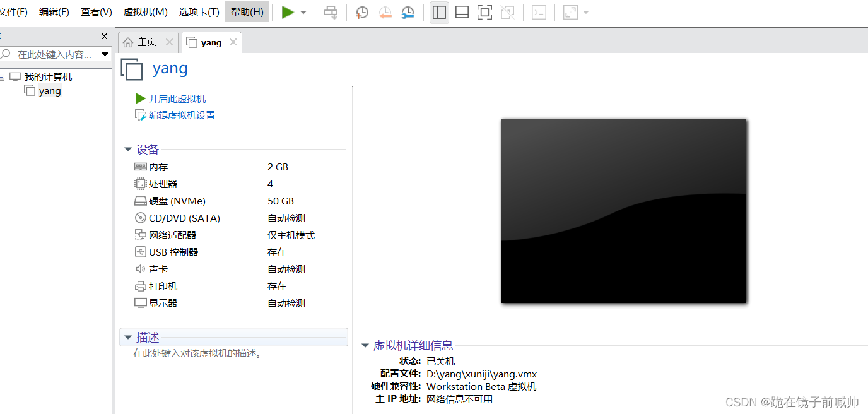Screen dimensions: 868x414
Task: Open the stretch display dropdown arrow
Action: (586, 13)
